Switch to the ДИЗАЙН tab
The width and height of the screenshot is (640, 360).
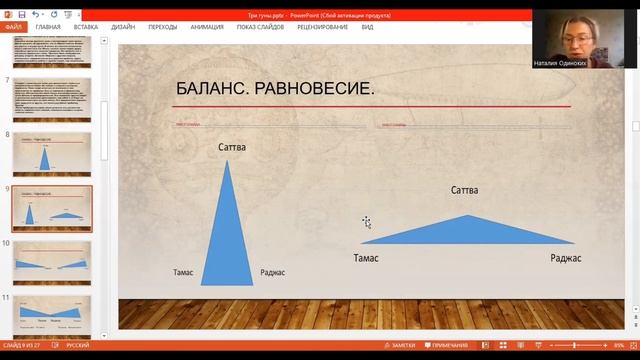pos(123,27)
